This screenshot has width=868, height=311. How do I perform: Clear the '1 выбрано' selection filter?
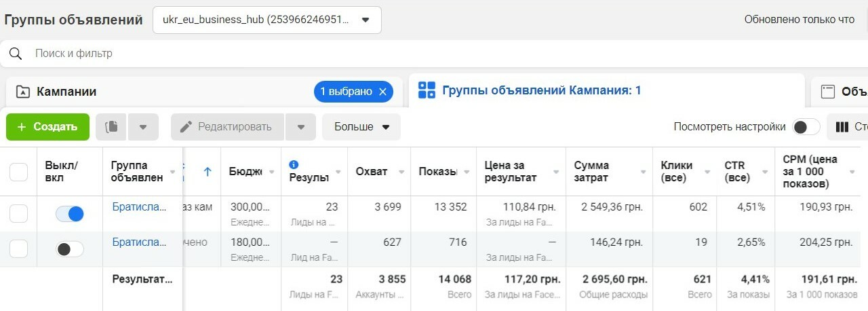pos(382,92)
